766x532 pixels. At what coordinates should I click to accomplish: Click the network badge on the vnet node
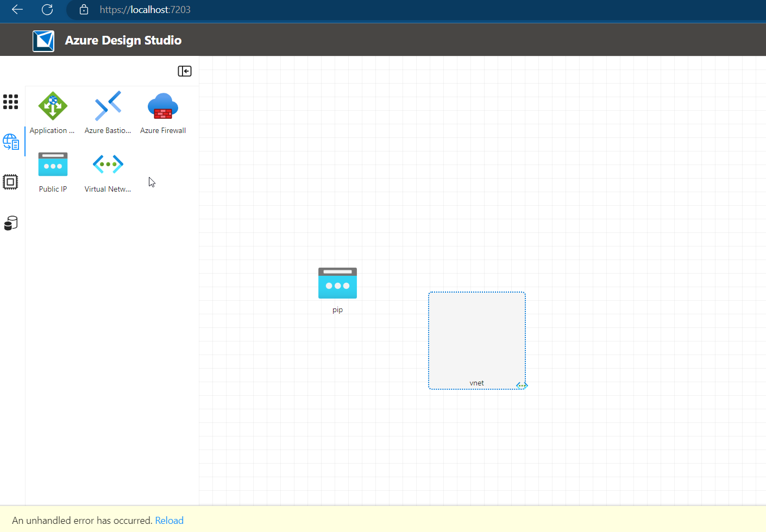(522, 385)
